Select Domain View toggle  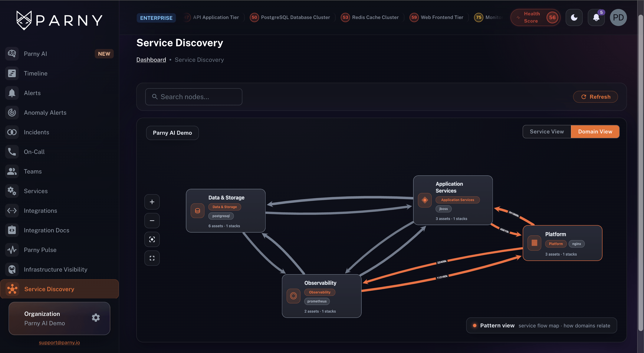[x=595, y=132]
